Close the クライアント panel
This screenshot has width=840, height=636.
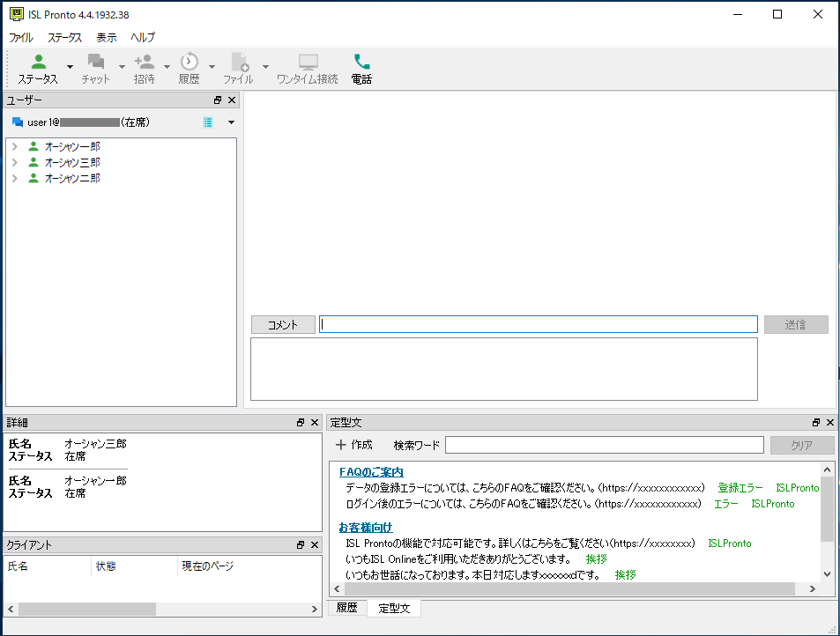click(315, 544)
